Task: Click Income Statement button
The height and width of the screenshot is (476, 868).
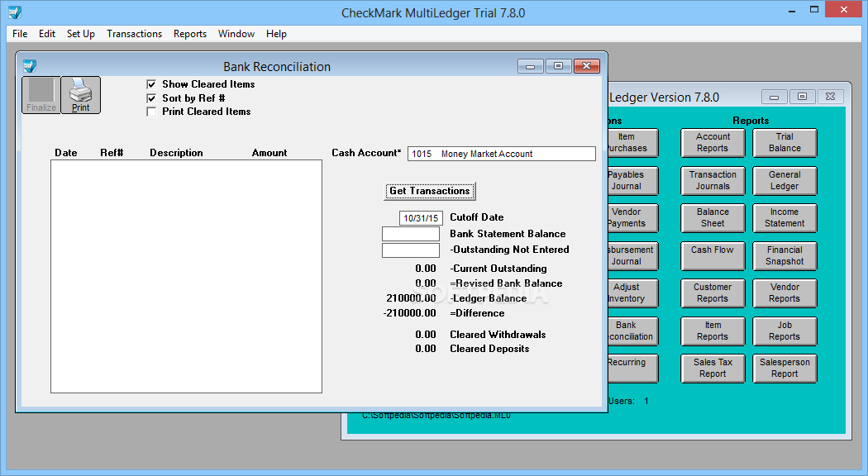Action: pos(785,218)
